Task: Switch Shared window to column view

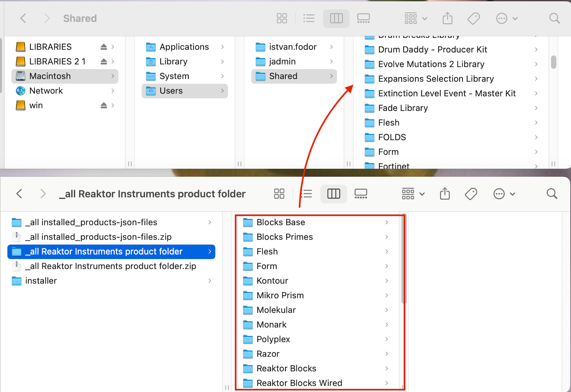Action: point(336,18)
